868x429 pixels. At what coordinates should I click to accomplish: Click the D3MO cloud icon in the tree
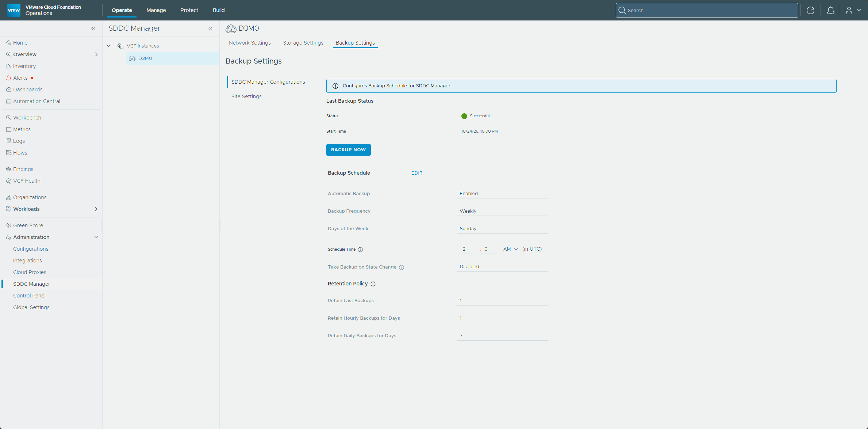132,58
